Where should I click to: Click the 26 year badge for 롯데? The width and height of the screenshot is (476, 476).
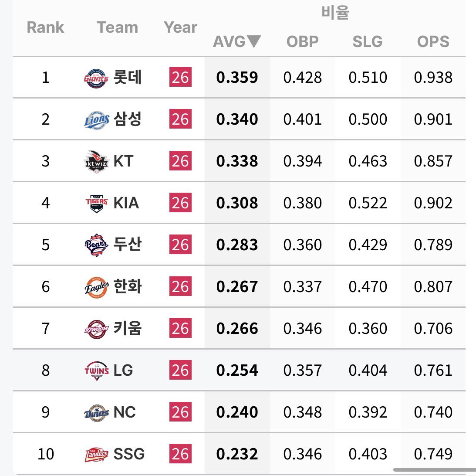pos(180,77)
